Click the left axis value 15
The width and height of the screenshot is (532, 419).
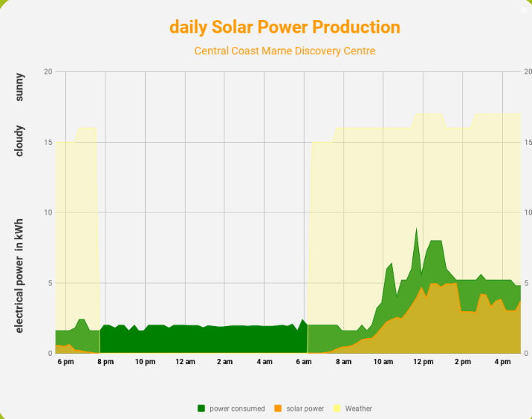(48, 142)
